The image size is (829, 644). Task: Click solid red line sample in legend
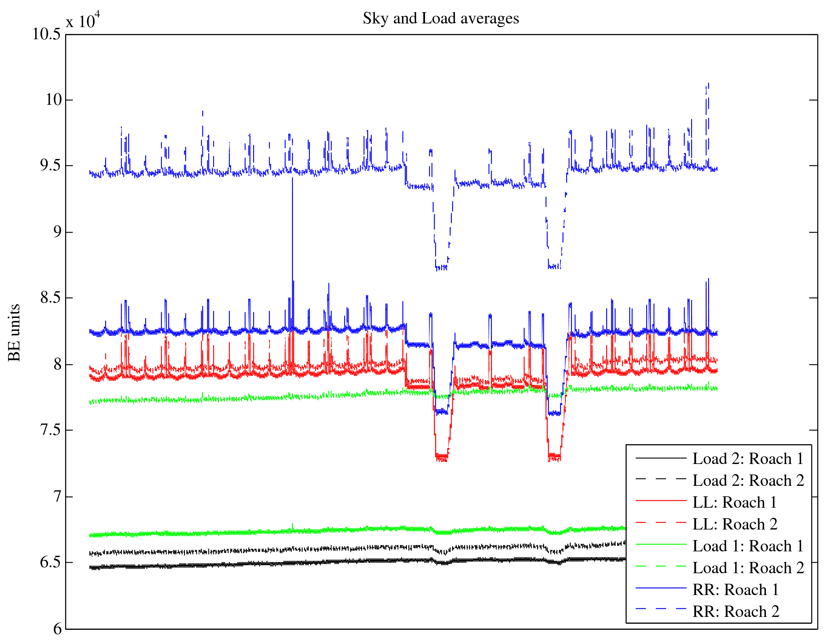661,501
